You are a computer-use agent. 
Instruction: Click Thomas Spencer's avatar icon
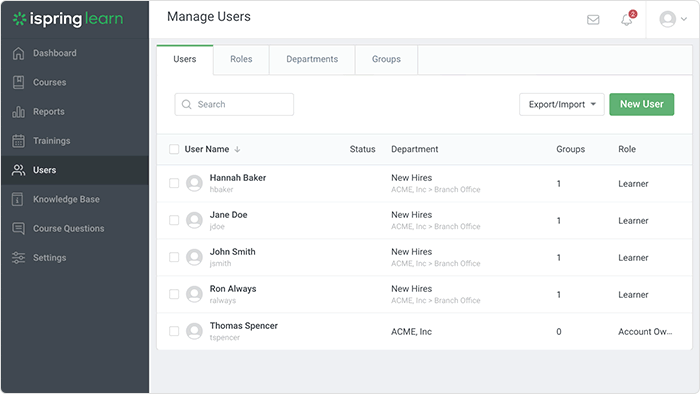(194, 332)
